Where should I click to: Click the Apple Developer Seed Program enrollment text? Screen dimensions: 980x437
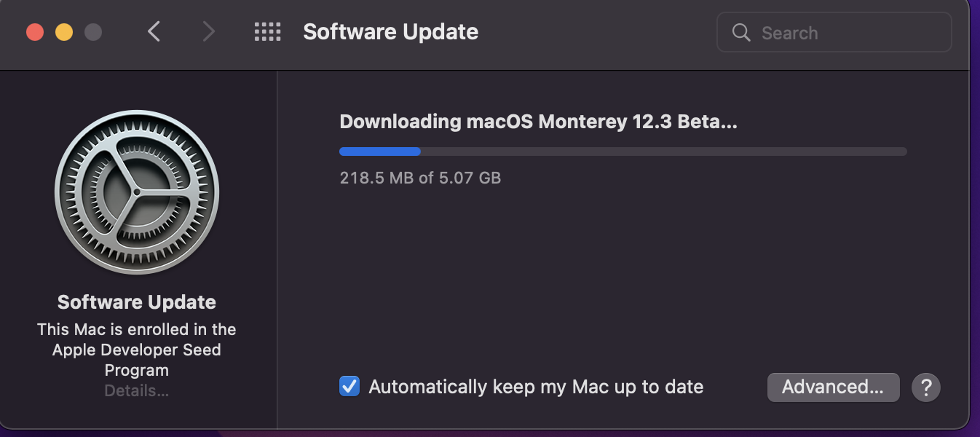tap(137, 350)
